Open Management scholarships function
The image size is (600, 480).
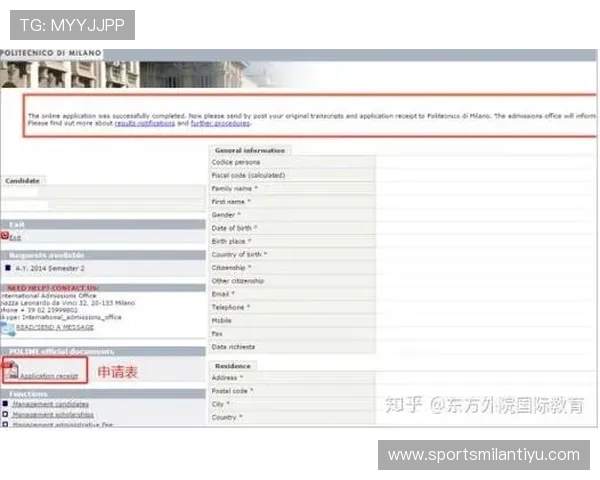[x=53, y=415]
